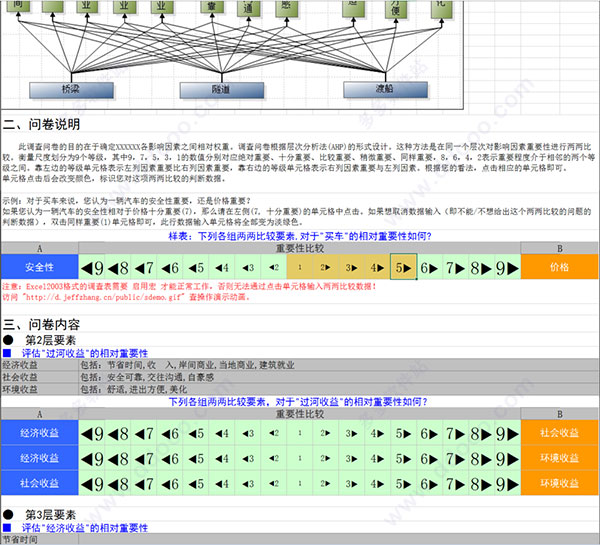Click the 二、问卷说明 heading
The height and width of the screenshot is (545, 600).
click(41, 124)
